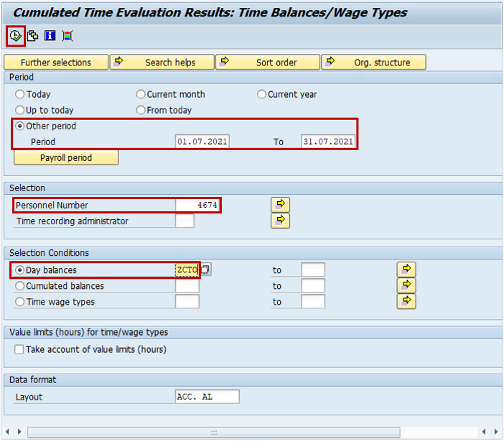The width and height of the screenshot is (504, 442).
Task: Click the Cumulated balances from input field
Action: [187, 285]
